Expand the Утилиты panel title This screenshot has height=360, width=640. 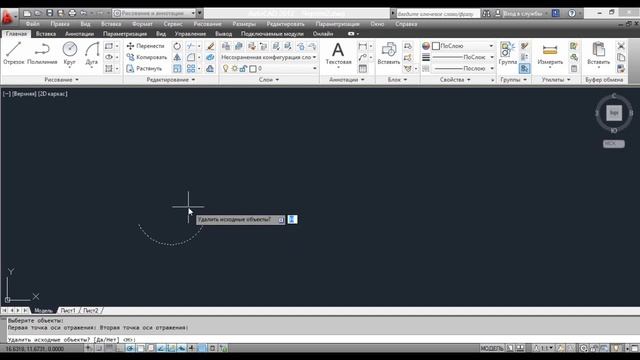[x=556, y=80]
